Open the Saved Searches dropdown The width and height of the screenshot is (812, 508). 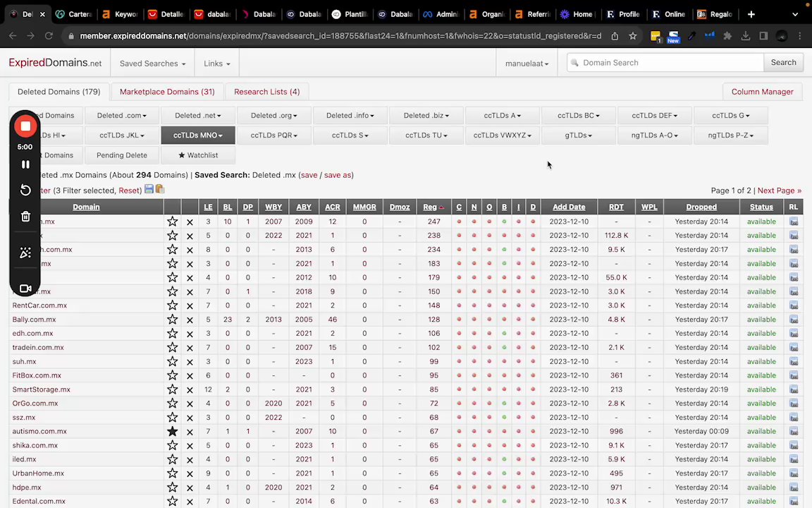153,64
